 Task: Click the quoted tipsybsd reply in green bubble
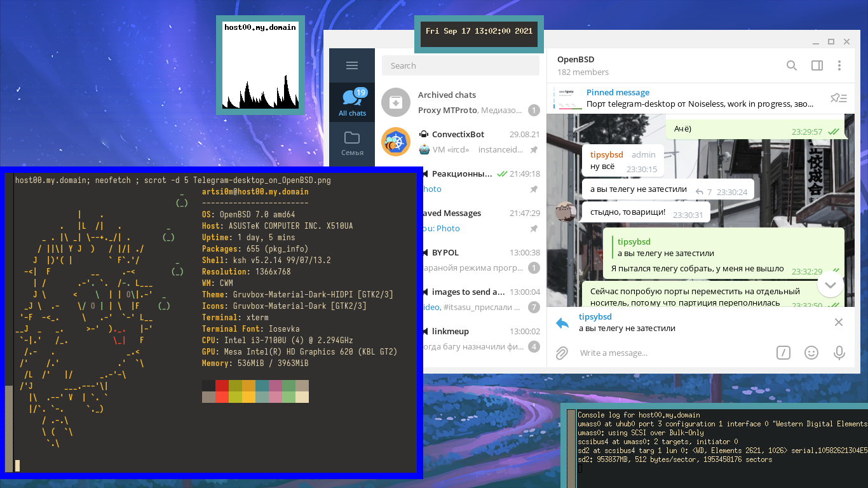coord(665,247)
